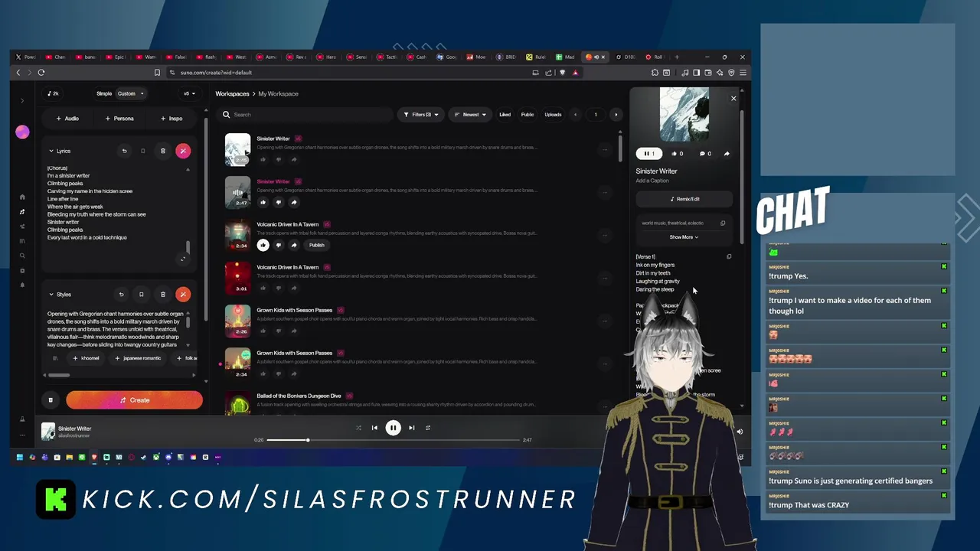
Task: Open the first Volcanic Driver row's three-dot menu
Action: tap(605, 235)
